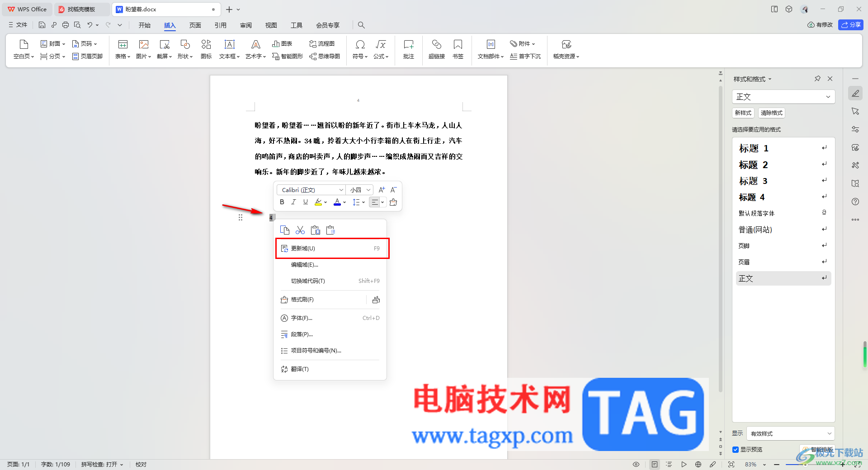
Task: Click the copy icon in context menu
Action: [285, 230]
